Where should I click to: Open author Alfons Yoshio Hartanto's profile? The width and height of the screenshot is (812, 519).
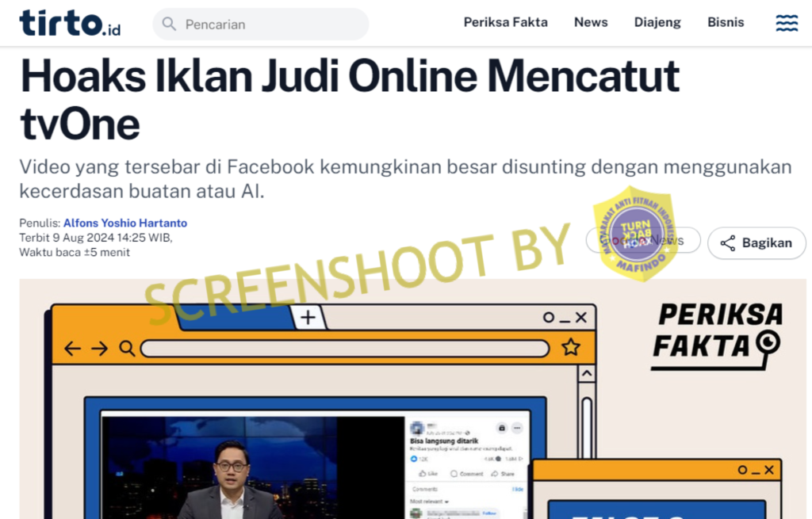tap(125, 223)
